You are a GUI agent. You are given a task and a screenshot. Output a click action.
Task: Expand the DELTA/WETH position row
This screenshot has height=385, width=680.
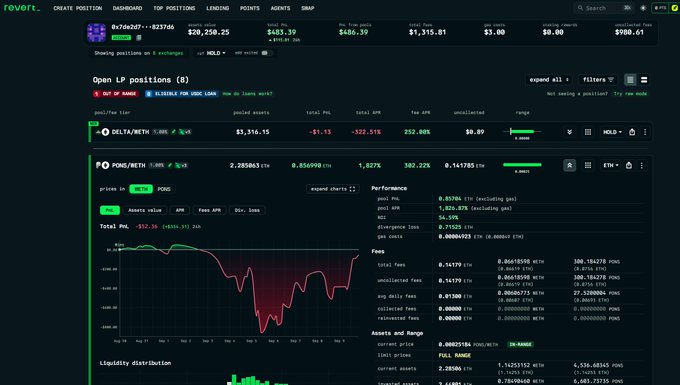click(569, 132)
